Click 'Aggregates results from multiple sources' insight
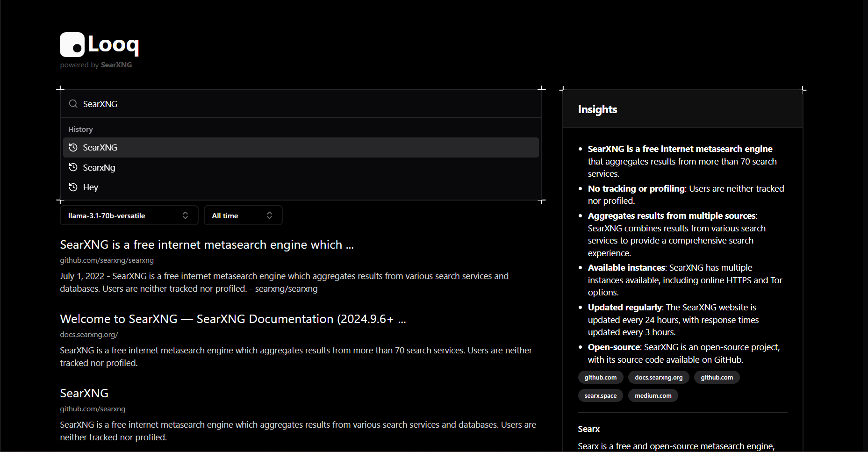 pyautogui.click(x=672, y=216)
